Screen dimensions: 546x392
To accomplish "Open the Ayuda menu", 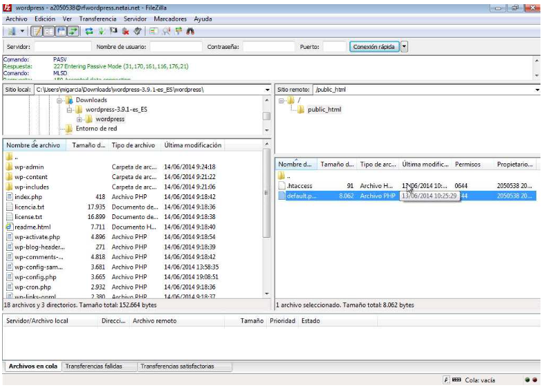I will coord(203,19).
